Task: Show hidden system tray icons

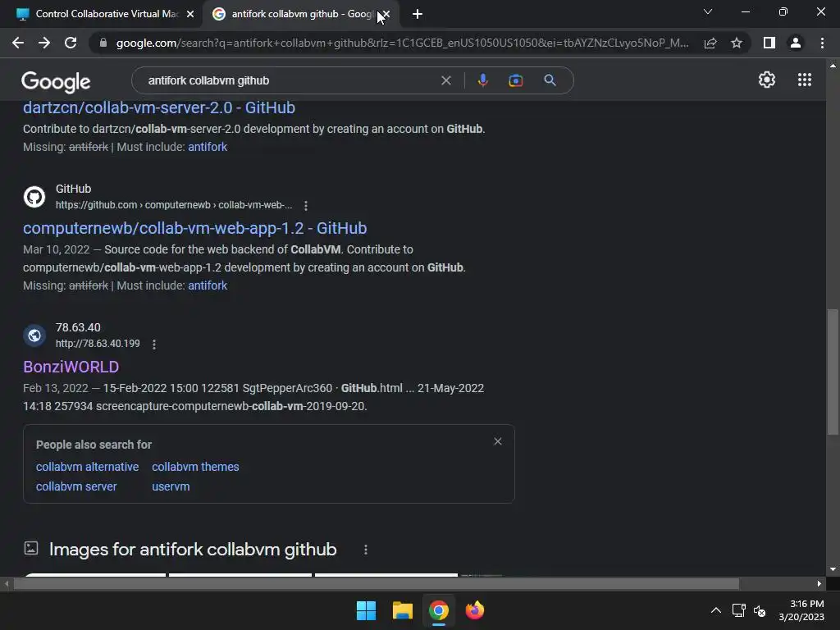Action: (x=715, y=610)
